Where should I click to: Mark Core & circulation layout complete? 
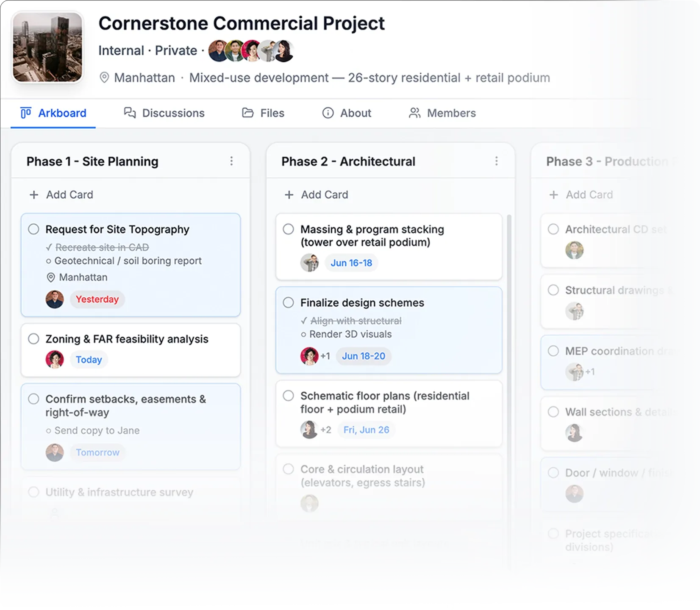[289, 469]
